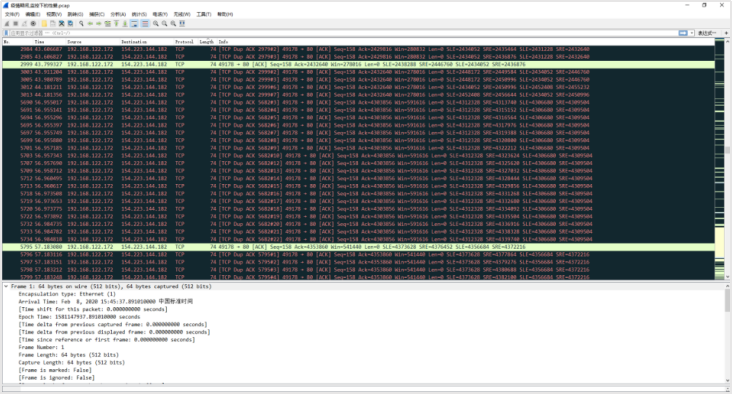Screen dimensions: 732x394
Task: Zoom in main window text
Action: click(155, 23)
